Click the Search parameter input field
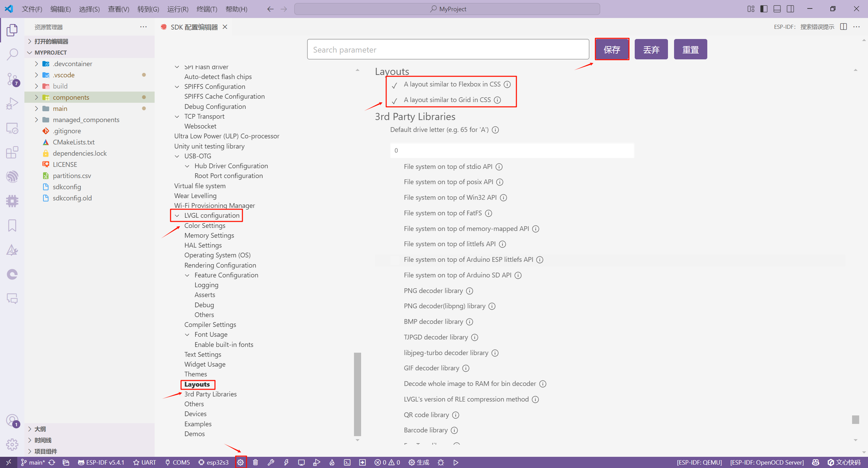This screenshot has width=868, height=468. pos(448,50)
